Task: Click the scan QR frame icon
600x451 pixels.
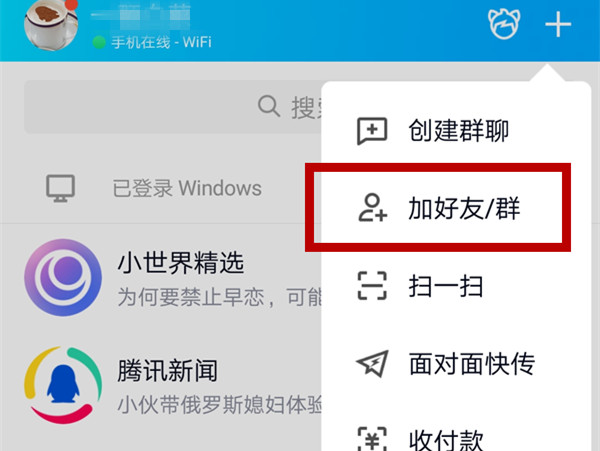Action: 372,286
